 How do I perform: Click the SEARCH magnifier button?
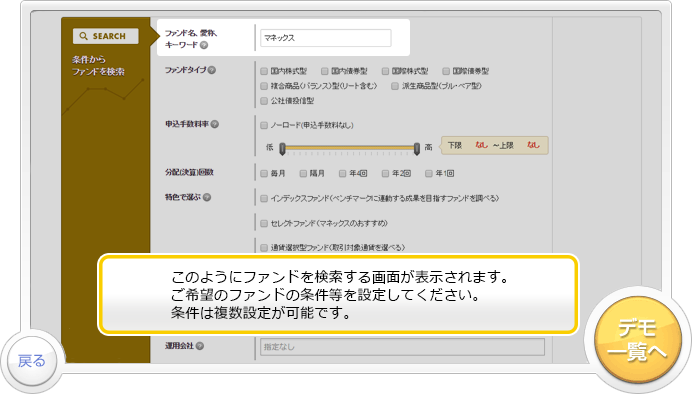(x=105, y=36)
